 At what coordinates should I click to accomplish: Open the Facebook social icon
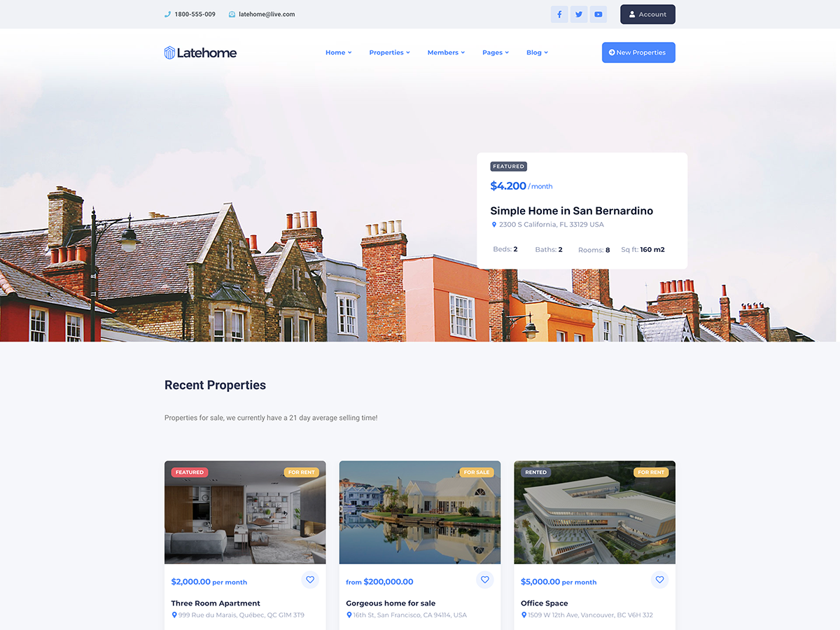tap(559, 14)
